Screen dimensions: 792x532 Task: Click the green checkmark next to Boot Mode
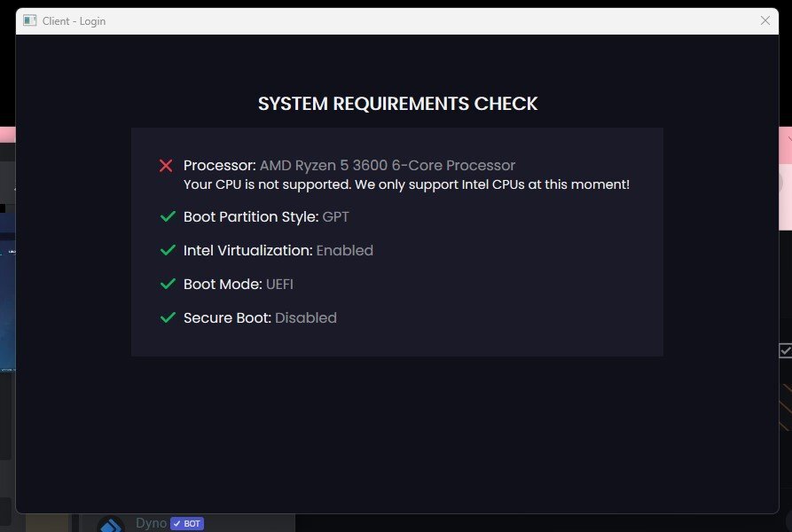[x=167, y=285]
